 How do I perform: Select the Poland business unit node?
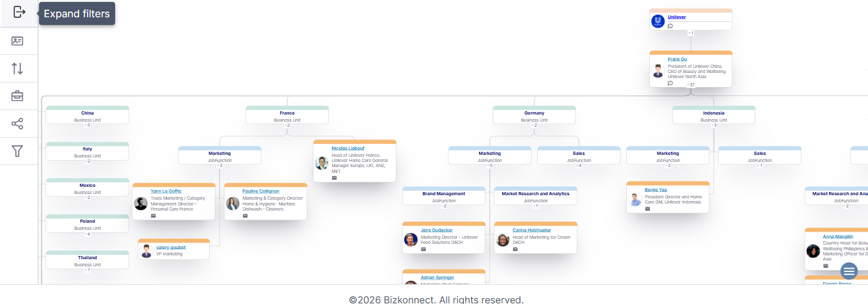[88, 223]
